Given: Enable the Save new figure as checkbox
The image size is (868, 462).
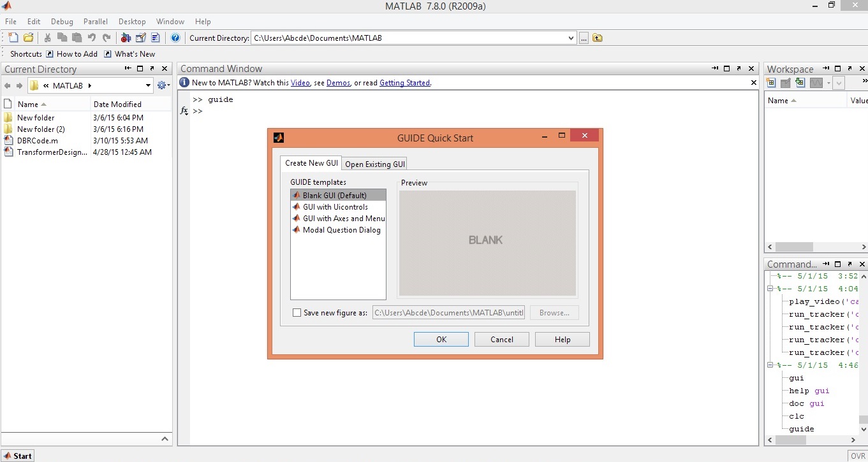Looking at the screenshot, I should pyautogui.click(x=297, y=312).
